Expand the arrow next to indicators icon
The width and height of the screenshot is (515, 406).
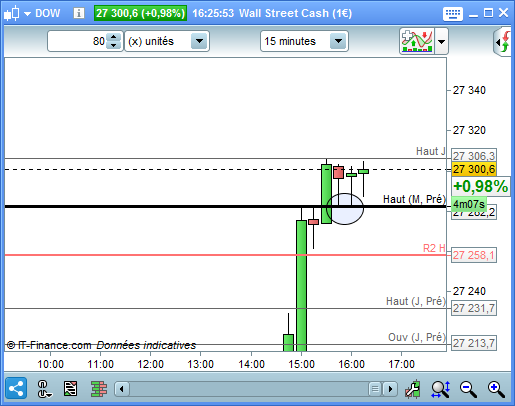[441, 42]
